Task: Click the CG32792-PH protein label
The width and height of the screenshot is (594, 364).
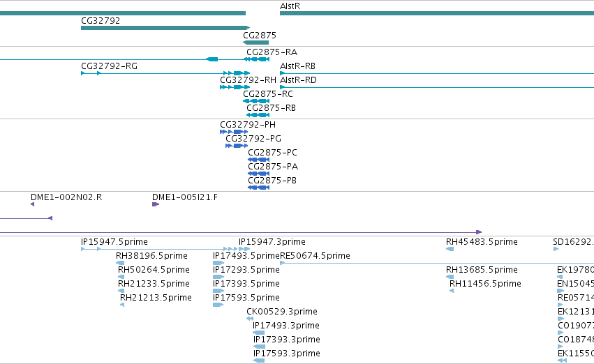Action: point(248,125)
